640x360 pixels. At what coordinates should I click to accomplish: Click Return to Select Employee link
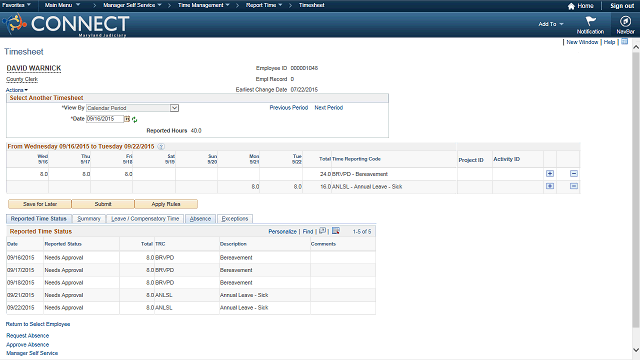pyautogui.click(x=38, y=324)
